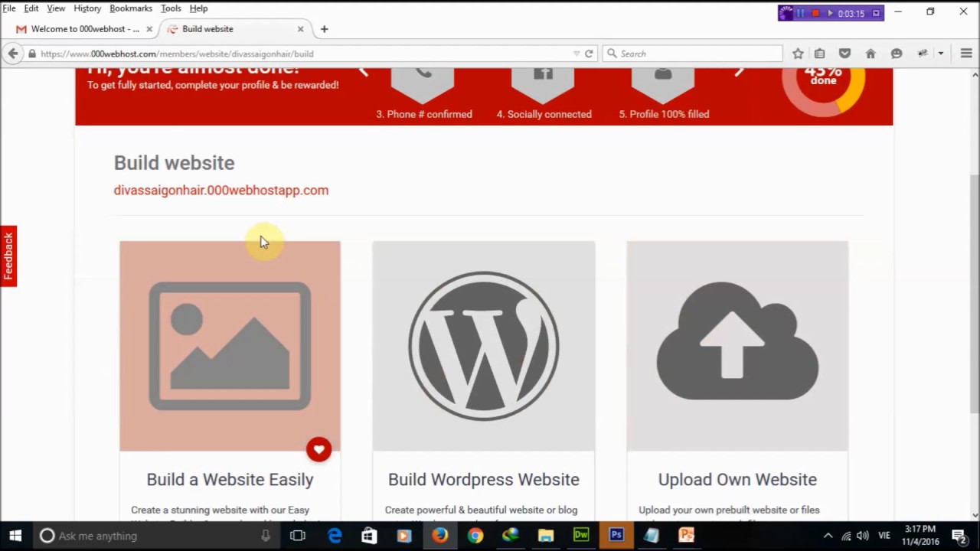Choose the WordPress logo card
Viewport: 980px width, 551px height.
[x=484, y=346]
